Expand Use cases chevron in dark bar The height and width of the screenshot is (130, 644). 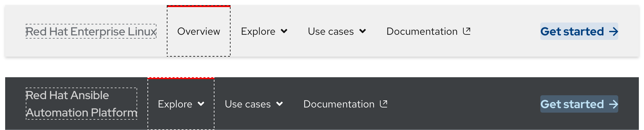[x=279, y=104]
